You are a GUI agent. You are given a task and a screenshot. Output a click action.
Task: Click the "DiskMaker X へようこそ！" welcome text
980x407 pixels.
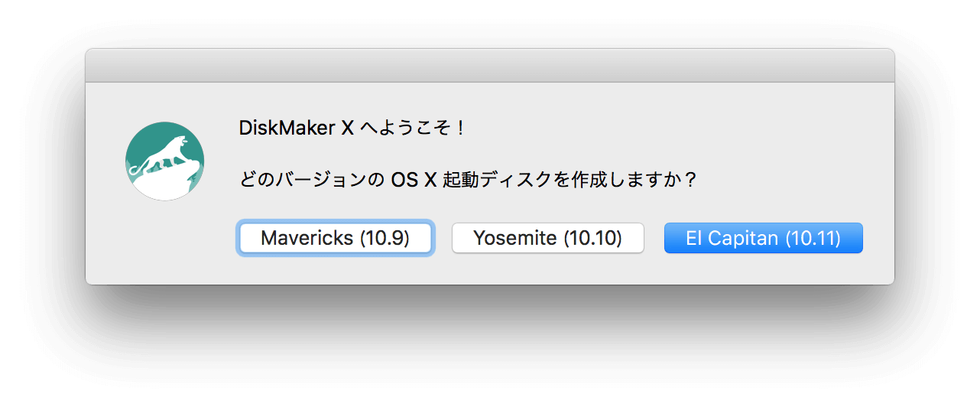tap(353, 128)
